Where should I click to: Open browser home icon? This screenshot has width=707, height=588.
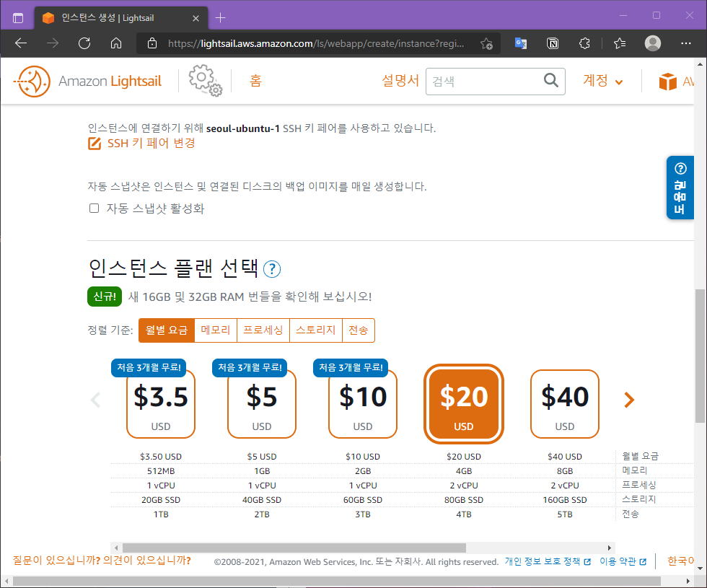tap(116, 43)
